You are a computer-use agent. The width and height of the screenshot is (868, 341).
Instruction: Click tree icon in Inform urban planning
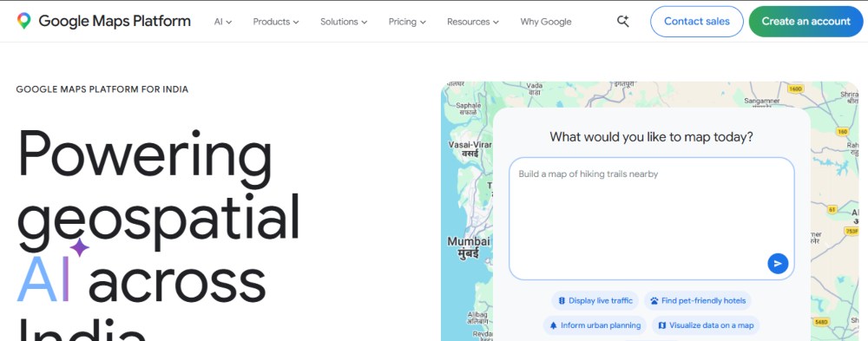[553, 325]
